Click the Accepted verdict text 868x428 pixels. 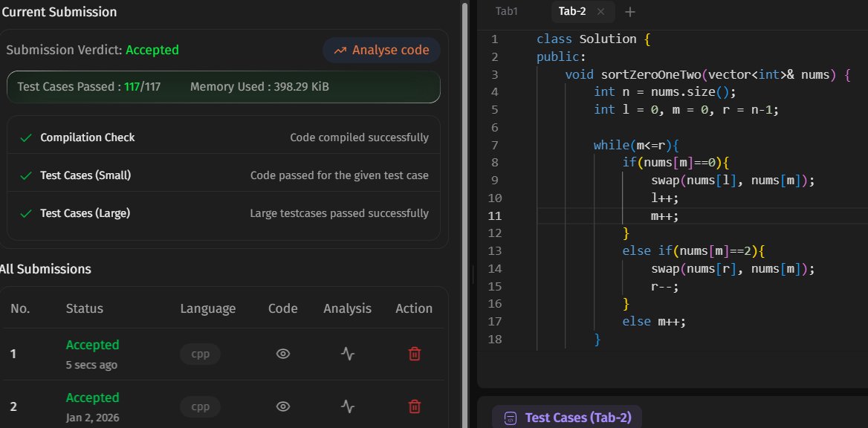click(152, 51)
